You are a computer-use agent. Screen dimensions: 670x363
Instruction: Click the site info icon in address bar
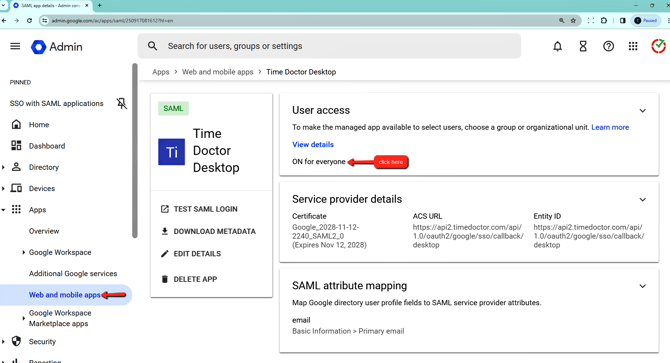tap(44, 20)
